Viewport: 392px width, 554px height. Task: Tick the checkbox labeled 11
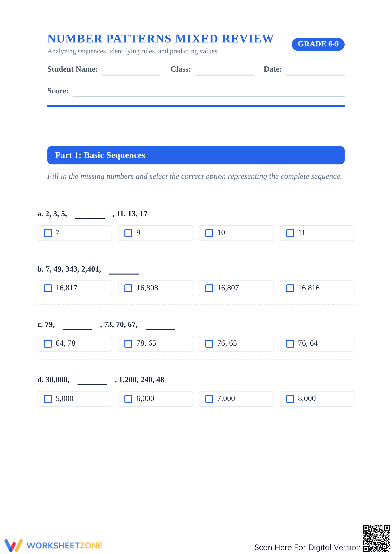point(290,233)
